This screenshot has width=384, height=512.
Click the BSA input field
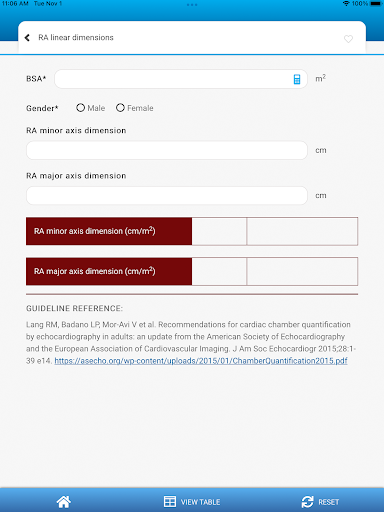coord(181,79)
